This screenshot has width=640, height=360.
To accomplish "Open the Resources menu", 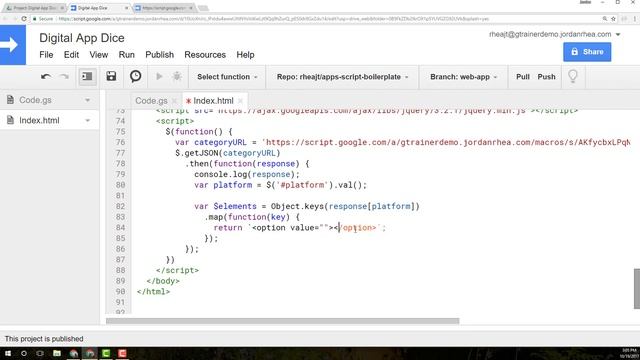I will coord(205,55).
